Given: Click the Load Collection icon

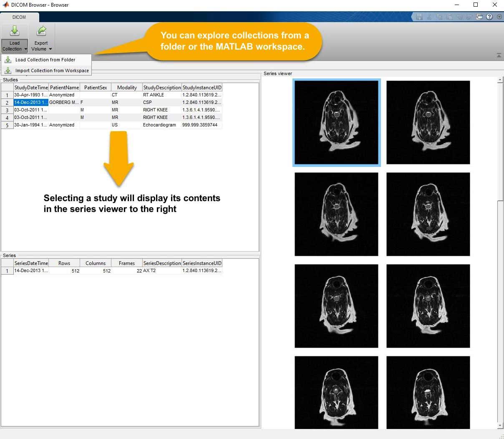Looking at the screenshot, I should 14,31.
